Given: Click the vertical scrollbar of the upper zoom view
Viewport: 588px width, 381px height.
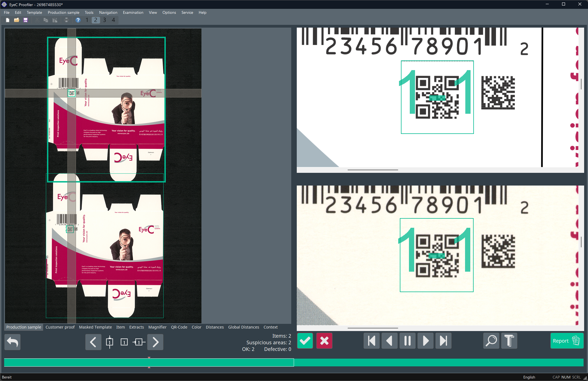Looking at the screenshot, I should tap(581, 84).
